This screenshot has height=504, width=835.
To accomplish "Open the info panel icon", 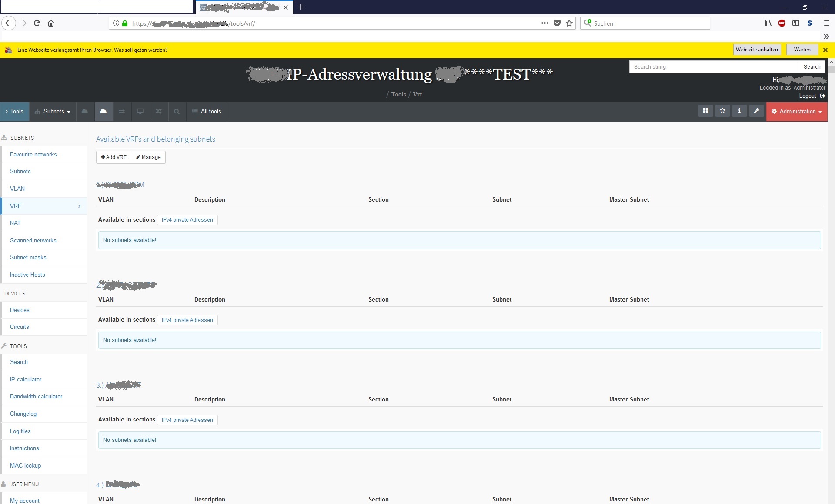I will (739, 111).
